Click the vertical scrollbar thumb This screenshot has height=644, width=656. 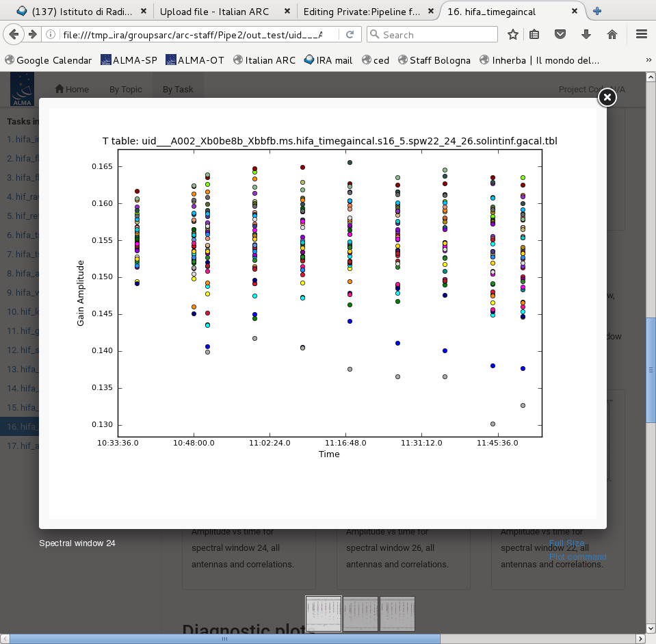[651, 370]
